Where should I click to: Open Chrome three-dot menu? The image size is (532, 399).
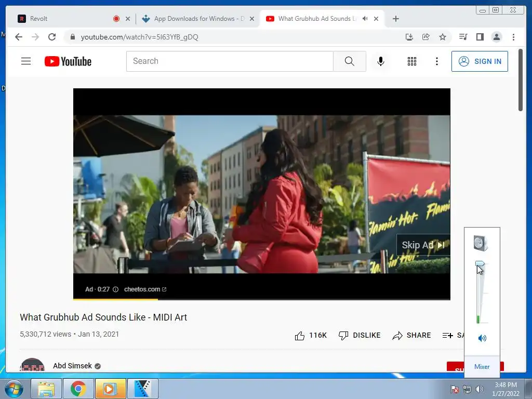coord(513,37)
